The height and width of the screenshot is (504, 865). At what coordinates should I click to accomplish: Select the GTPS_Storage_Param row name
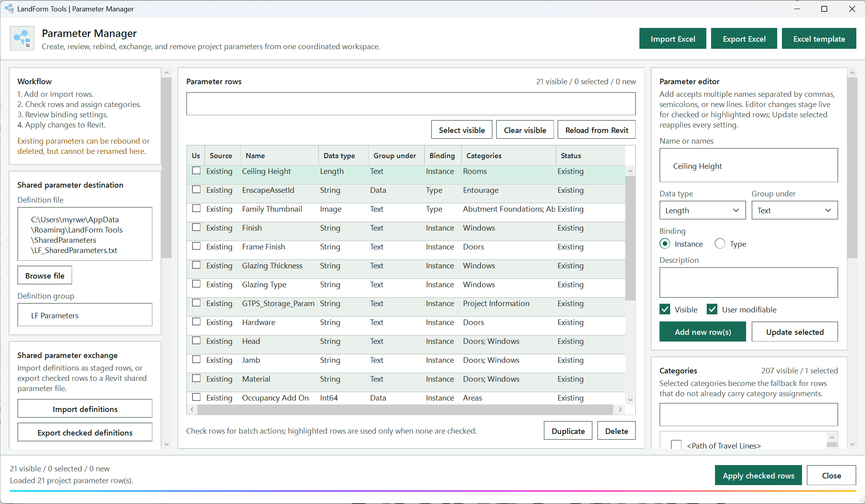(278, 303)
